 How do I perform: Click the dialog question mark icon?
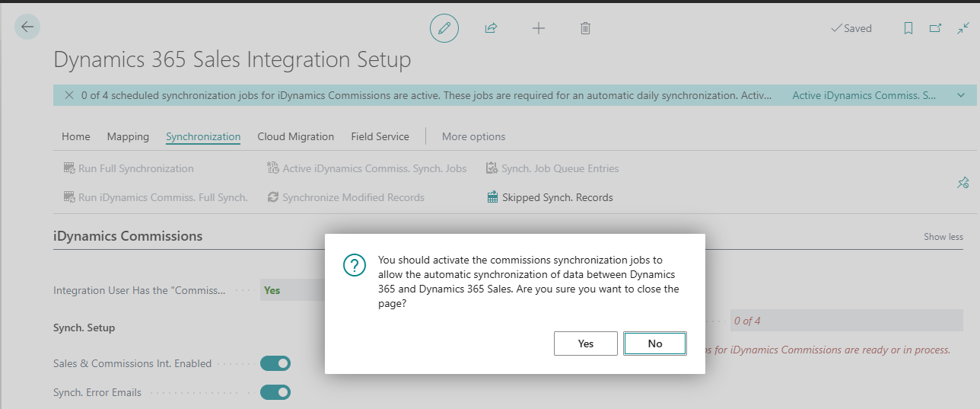tap(355, 265)
